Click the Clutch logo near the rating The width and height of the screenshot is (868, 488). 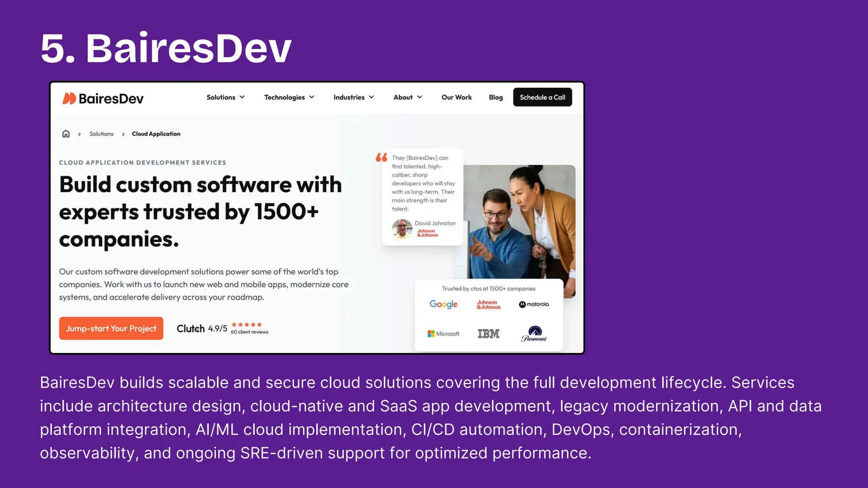click(x=191, y=329)
